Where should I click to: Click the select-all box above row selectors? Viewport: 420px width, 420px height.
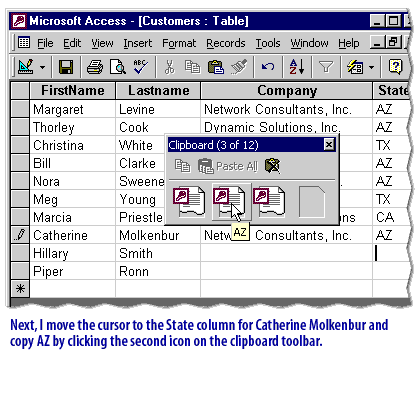[x=20, y=91]
